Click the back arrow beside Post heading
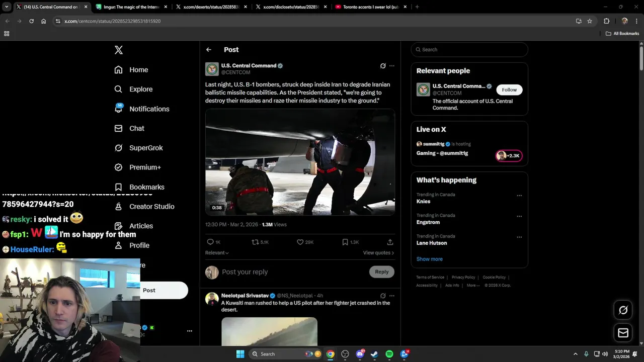Image resolution: width=644 pixels, height=362 pixels. point(208,50)
